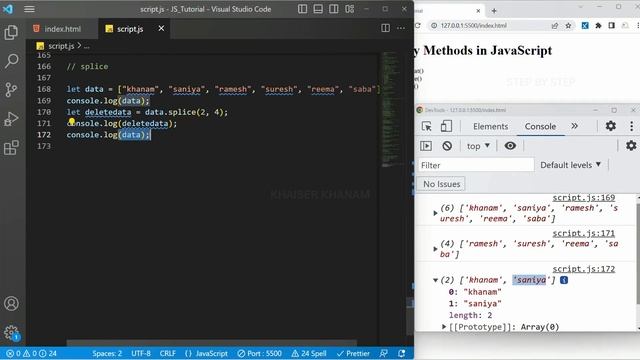Open the Extensions view
The width and height of the screenshot is (640, 360).
(x=11, y=147)
